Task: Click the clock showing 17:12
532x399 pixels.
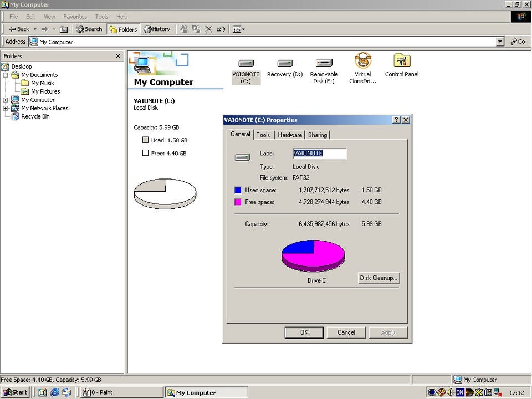Action: pos(516,393)
